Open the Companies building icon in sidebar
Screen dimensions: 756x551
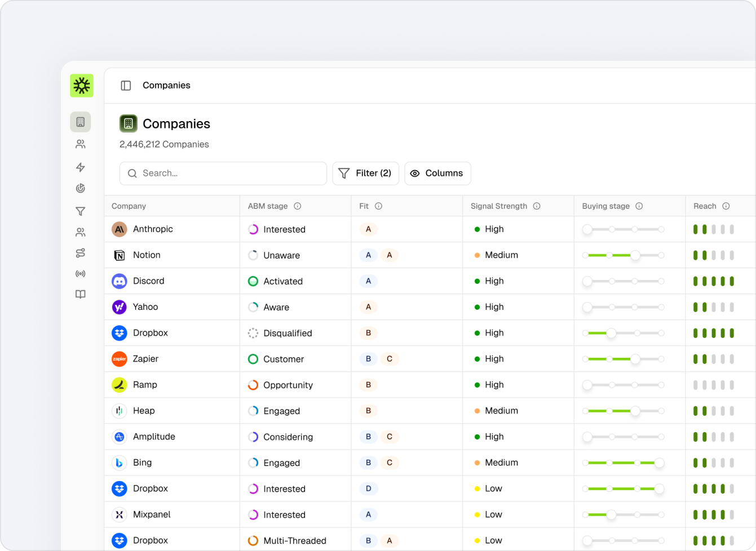[x=81, y=122]
